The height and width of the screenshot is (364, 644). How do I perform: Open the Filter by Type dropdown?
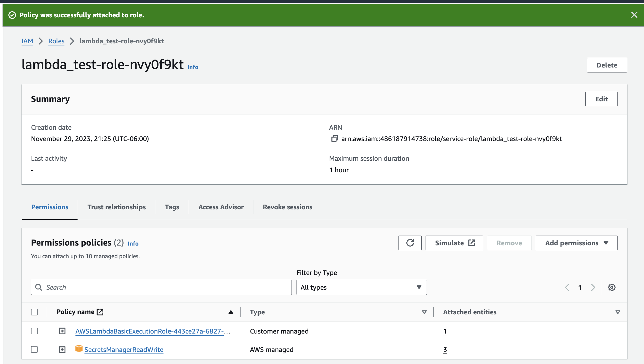361,287
